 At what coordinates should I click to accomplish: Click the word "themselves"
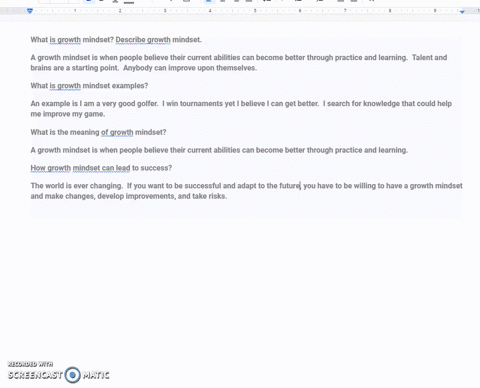tap(236, 68)
